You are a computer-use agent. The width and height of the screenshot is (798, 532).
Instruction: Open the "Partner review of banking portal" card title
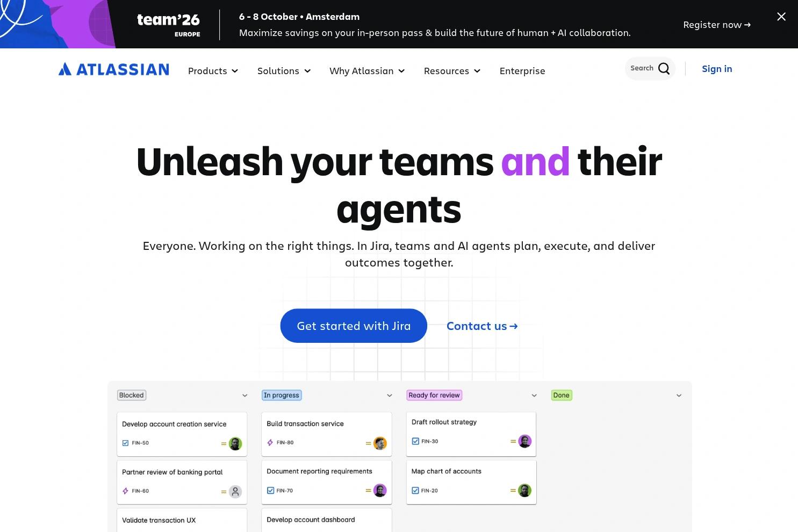coord(172,472)
